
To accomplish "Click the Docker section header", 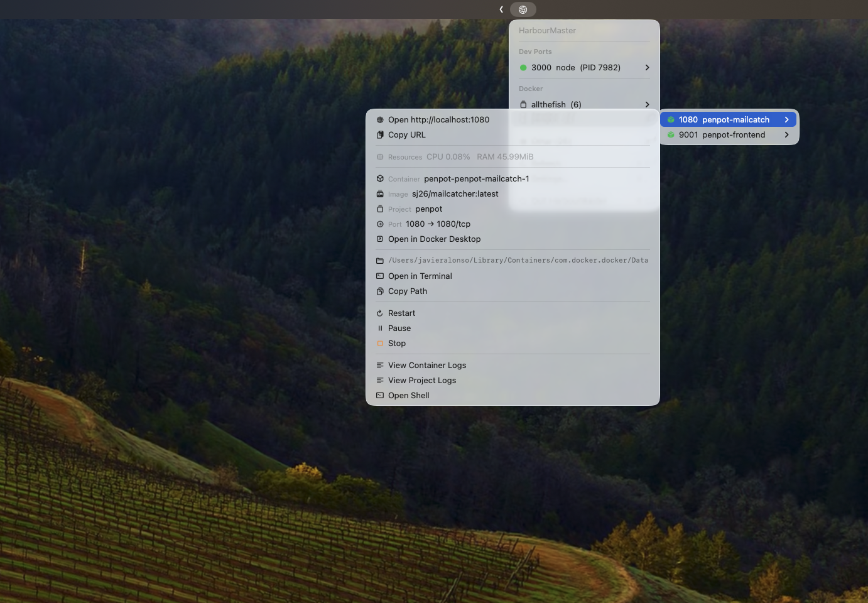I will tap(531, 89).
